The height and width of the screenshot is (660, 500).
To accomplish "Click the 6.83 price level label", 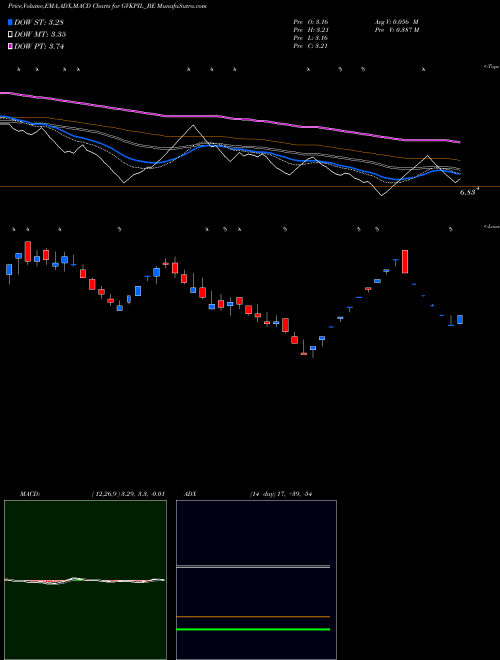I will pos(468,192).
